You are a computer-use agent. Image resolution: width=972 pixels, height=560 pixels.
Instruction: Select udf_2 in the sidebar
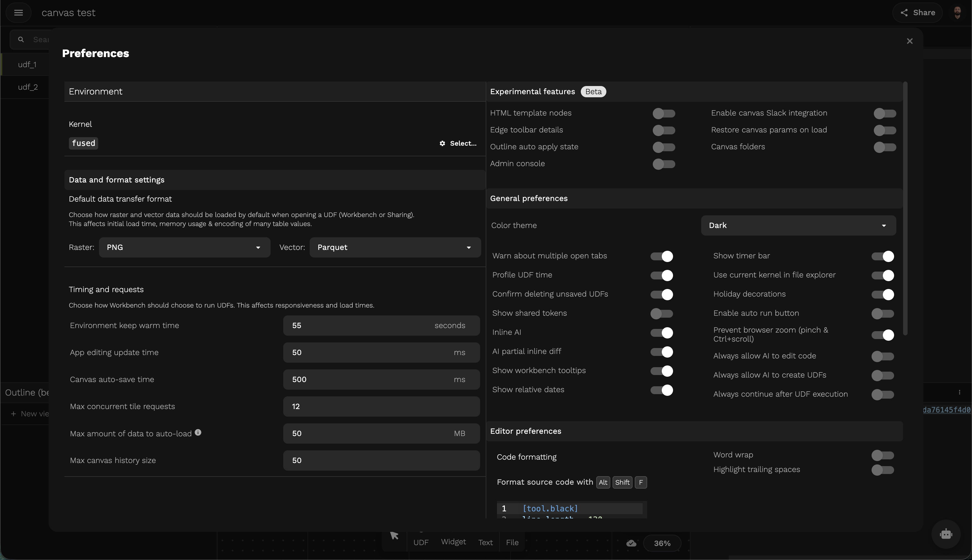click(25, 87)
